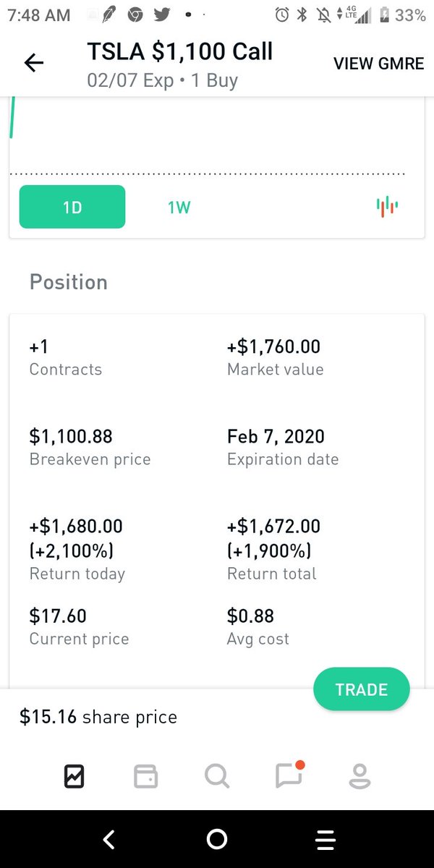The height and width of the screenshot is (868, 434).
Task: Switch chart range to 1W
Action: (179, 208)
